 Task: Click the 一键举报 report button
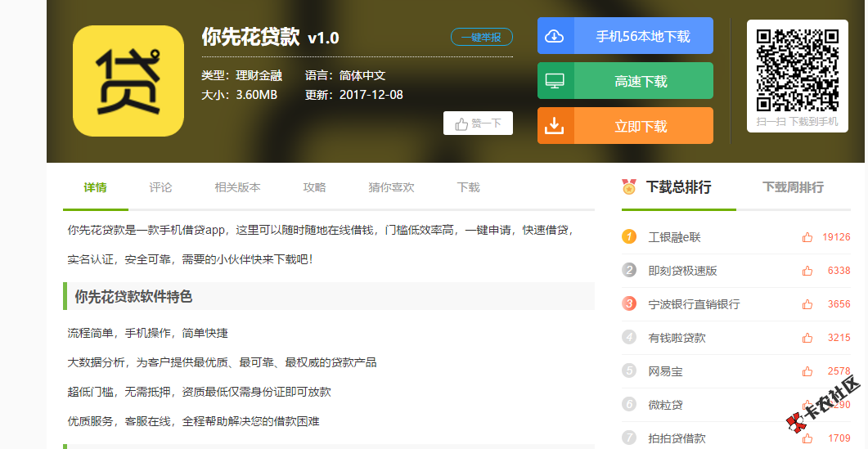point(482,37)
